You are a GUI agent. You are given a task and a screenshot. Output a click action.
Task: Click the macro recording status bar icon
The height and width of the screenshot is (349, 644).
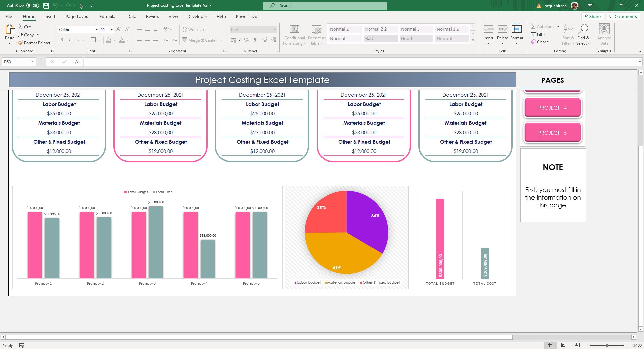(x=22, y=345)
